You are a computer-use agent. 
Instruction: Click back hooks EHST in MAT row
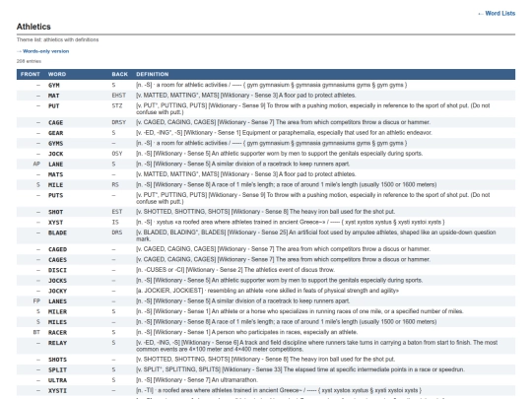pyautogui.click(x=119, y=96)
